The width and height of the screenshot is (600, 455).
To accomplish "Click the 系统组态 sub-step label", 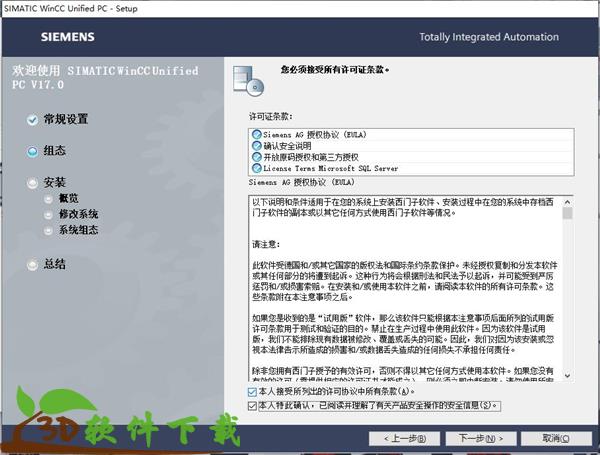I will coord(78,230).
